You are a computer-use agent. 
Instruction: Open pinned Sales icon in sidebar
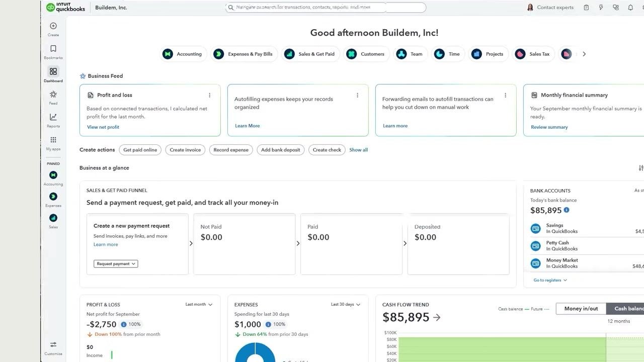pyautogui.click(x=53, y=218)
